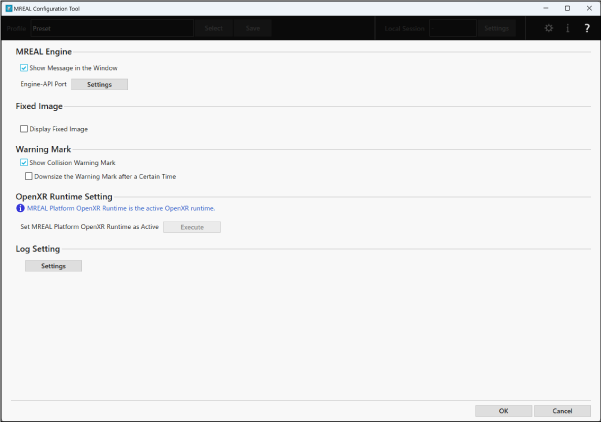
Task: Click Local Session Settings button in toolbar
Action: 496,28
